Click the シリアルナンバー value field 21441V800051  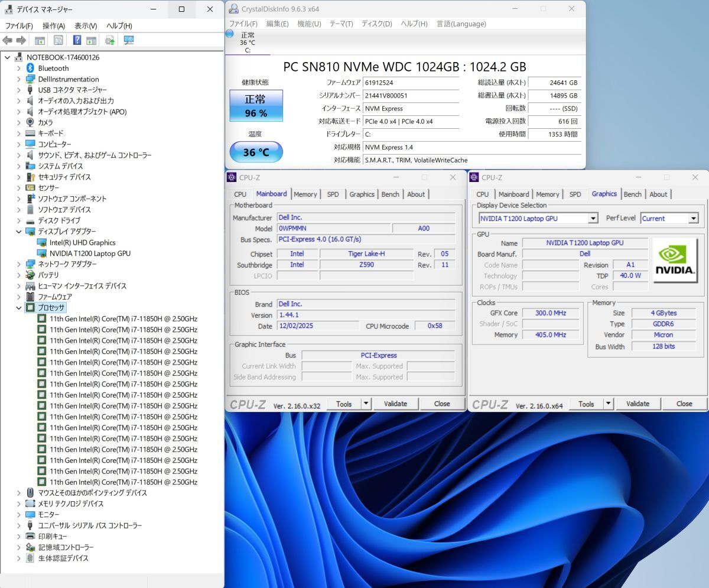pos(411,95)
